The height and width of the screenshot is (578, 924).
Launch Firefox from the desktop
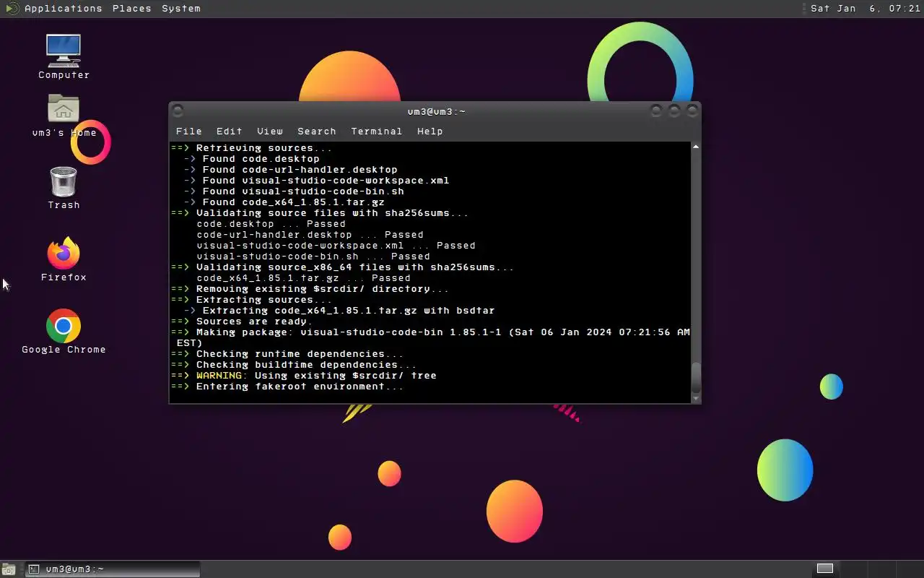tap(64, 253)
